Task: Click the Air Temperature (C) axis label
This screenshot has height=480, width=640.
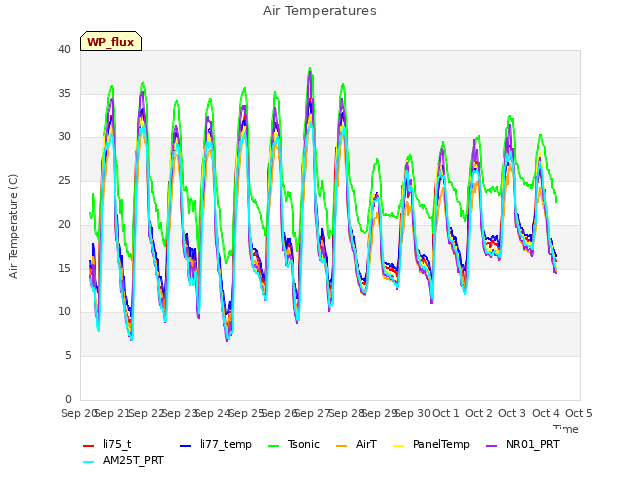Action: tap(13, 227)
